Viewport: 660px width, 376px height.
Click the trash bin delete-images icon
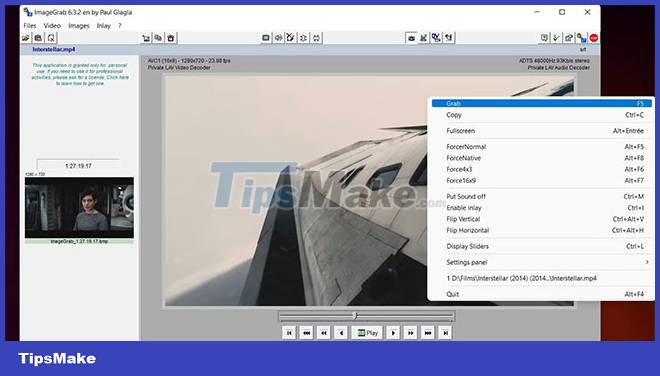click(x=170, y=38)
